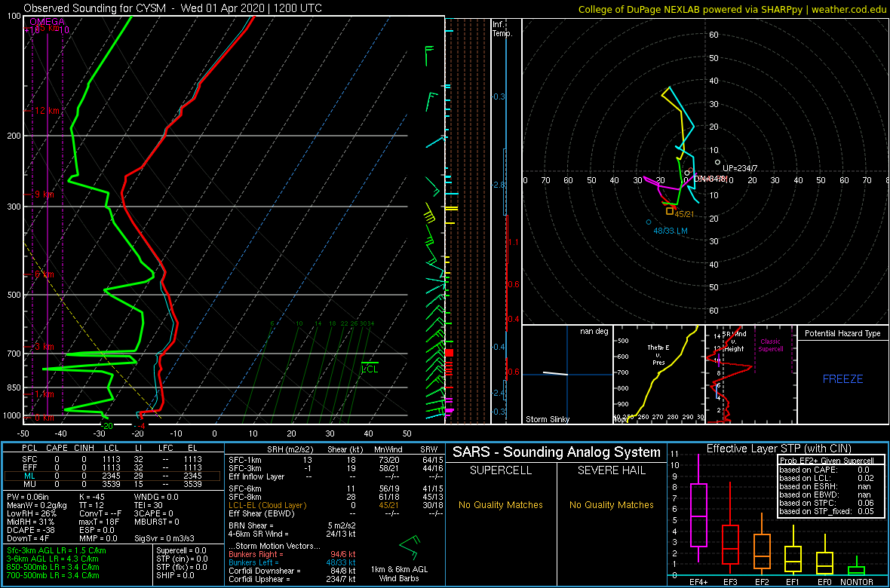Screen dimensions: 890x588
Task: Click the green '-20' surface dewpoint value
Action: coord(106,426)
